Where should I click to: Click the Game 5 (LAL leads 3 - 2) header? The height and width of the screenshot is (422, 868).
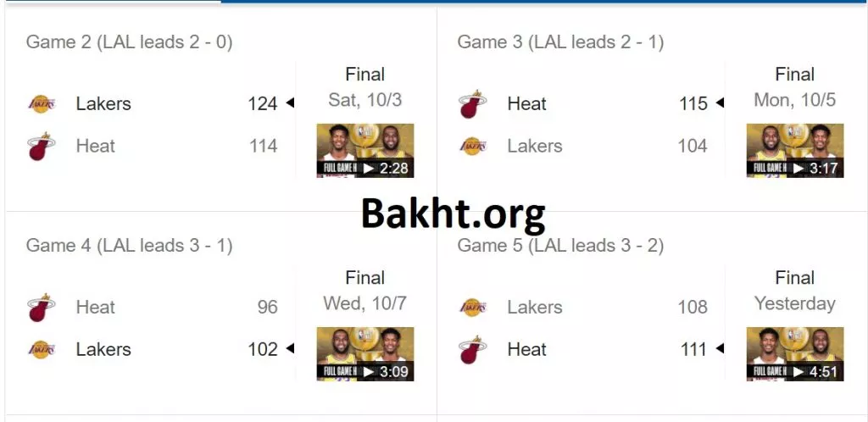[x=560, y=245]
